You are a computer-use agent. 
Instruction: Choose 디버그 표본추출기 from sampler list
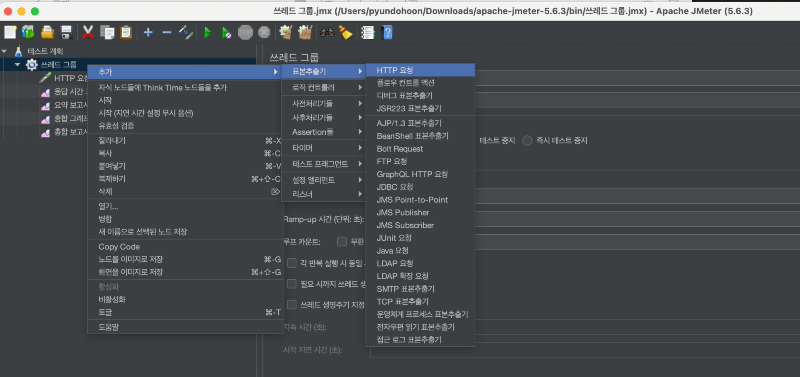coord(420,95)
